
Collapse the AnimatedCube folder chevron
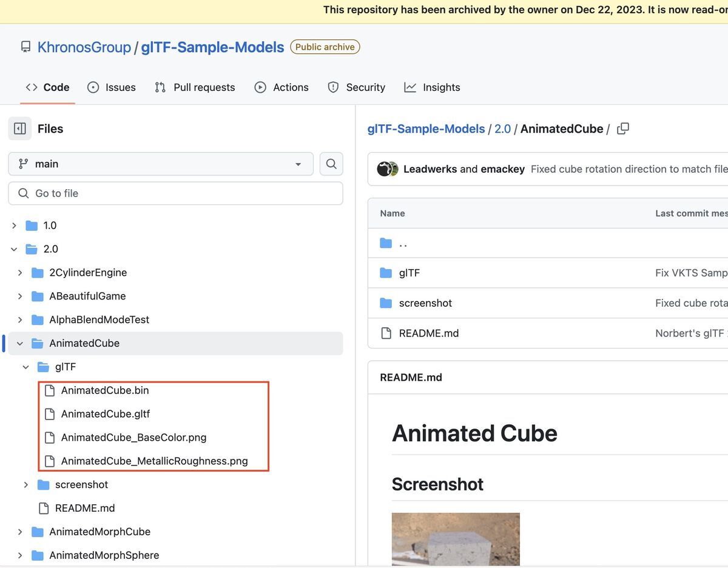click(x=20, y=343)
